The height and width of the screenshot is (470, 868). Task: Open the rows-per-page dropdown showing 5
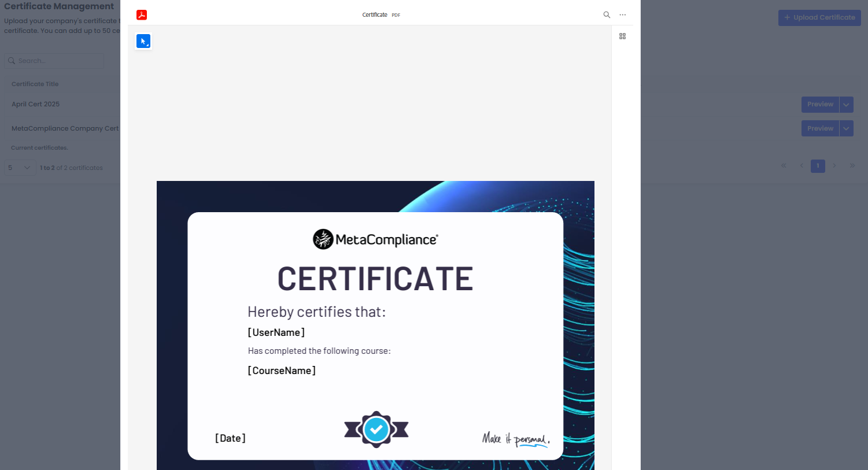coord(20,168)
